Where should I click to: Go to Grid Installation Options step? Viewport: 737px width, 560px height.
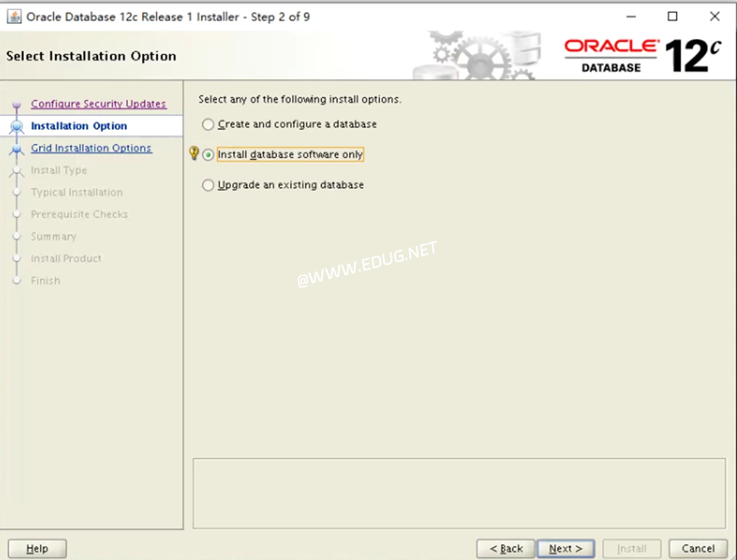point(91,148)
